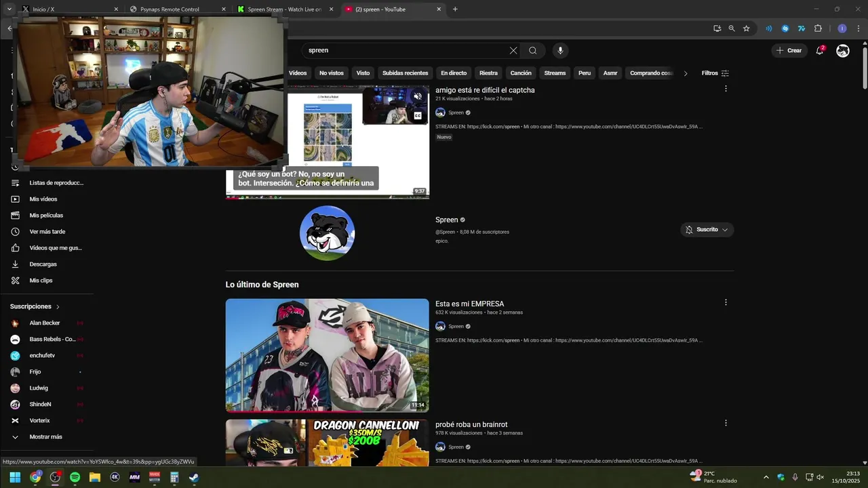Open the Calculator app from the taskbar
Screen dimensions: 868x488
(174, 477)
